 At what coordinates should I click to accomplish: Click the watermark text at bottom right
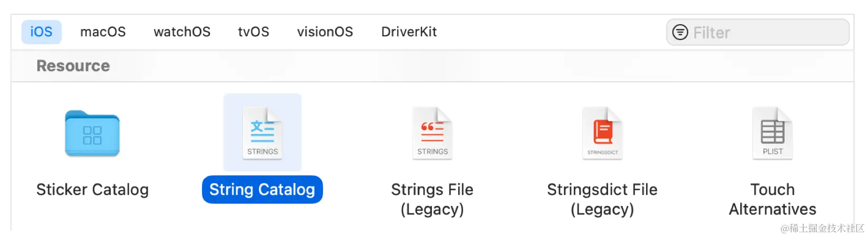pos(822,228)
